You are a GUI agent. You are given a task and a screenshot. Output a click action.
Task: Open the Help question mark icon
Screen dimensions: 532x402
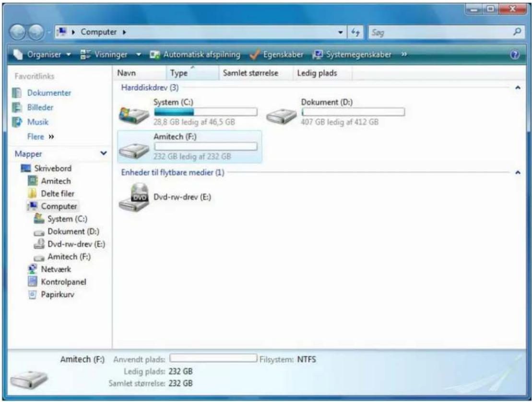[515, 55]
